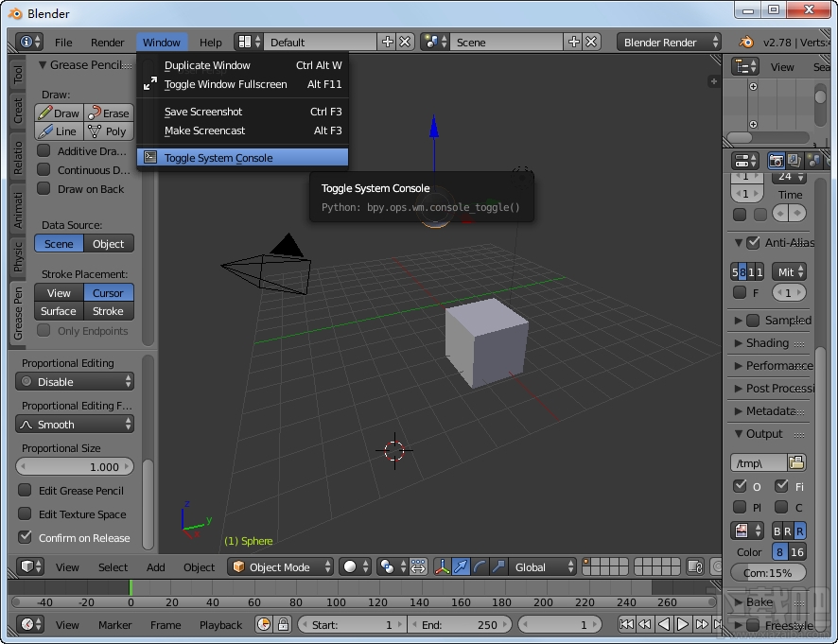
Task: Open the Proportional Editing Disable dropdown
Action: tap(74, 381)
